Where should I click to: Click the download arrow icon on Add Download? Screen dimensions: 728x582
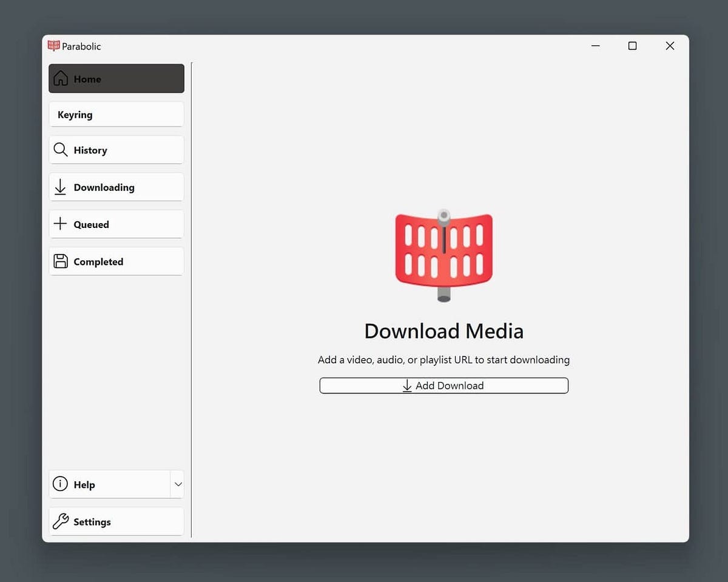pos(407,386)
